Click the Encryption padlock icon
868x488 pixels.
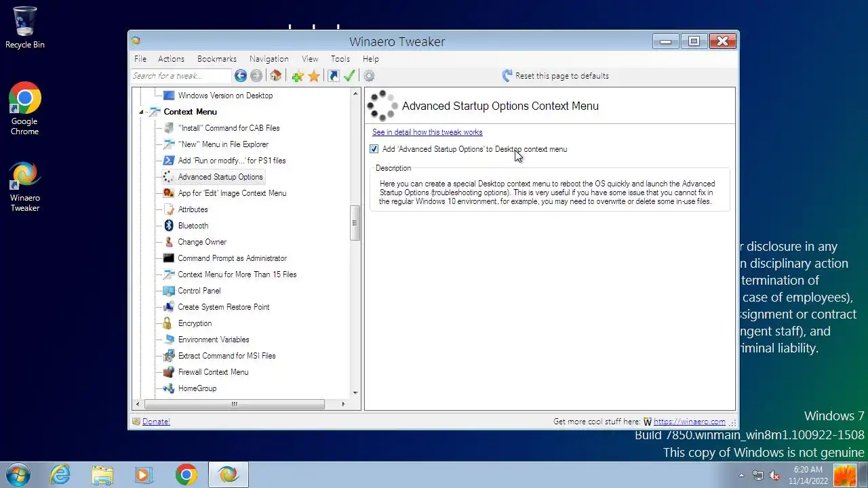pyautogui.click(x=169, y=323)
